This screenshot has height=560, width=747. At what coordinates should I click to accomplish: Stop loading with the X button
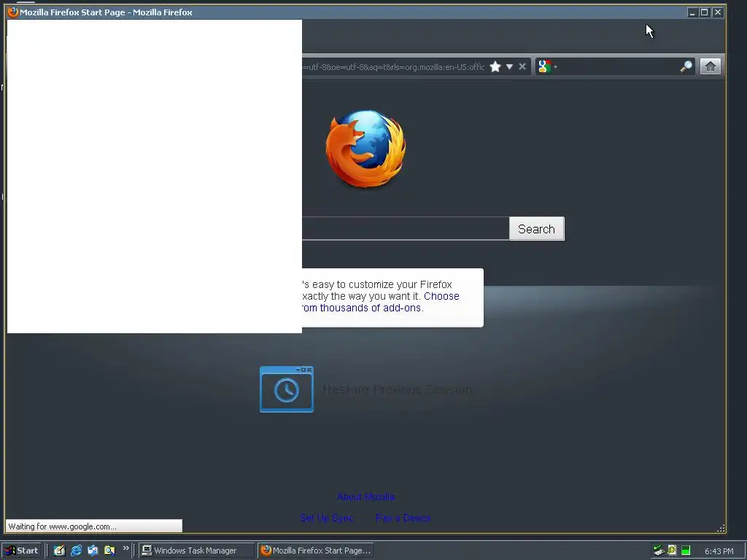point(522,66)
